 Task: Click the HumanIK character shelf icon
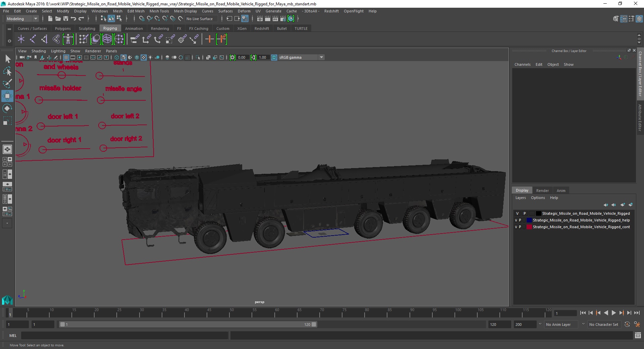(x=68, y=39)
